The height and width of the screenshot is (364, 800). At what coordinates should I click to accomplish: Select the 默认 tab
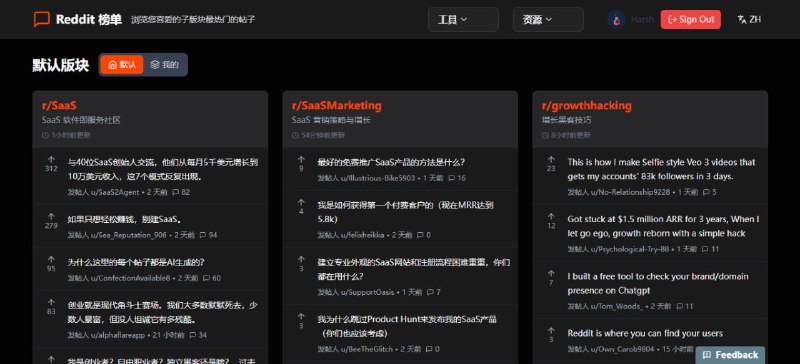point(122,65)
